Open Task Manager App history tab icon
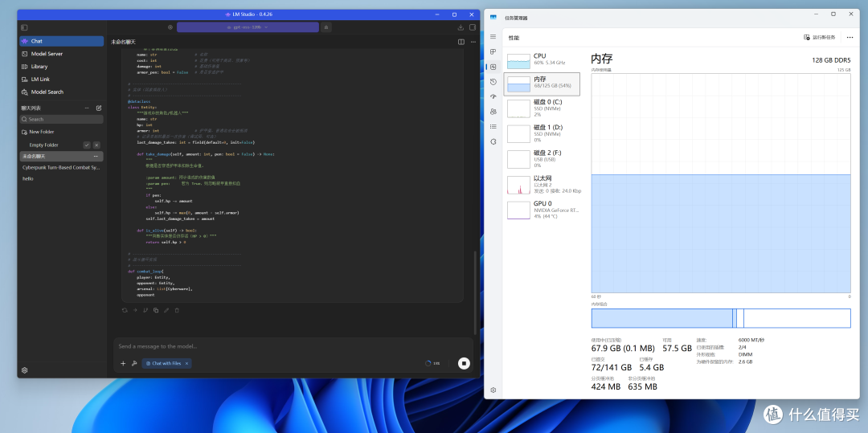Screen dimensions: 868x433 tap(493, 82)
